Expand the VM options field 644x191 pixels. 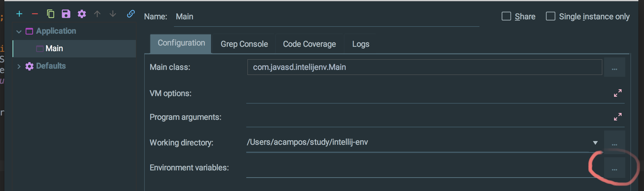click(618, 93)
